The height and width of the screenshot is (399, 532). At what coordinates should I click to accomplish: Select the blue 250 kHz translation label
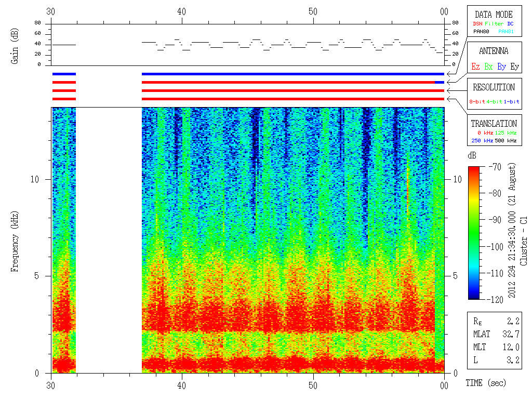482,140
